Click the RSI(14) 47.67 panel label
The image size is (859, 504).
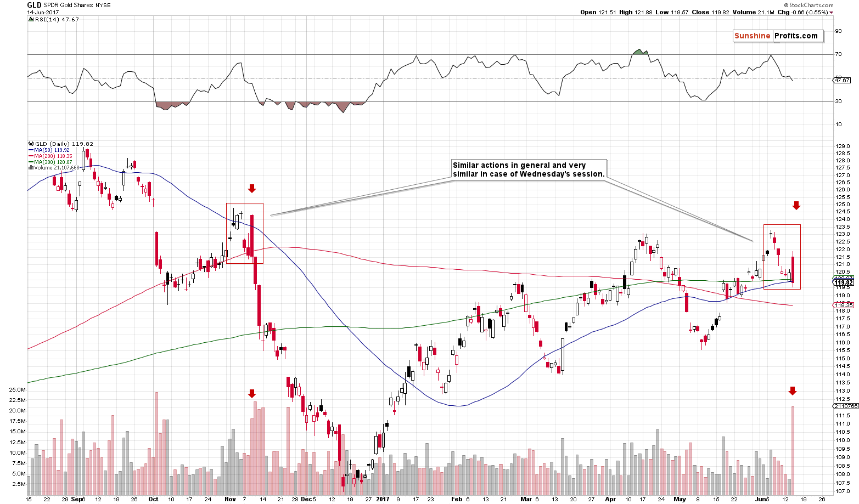pos(56,19)
